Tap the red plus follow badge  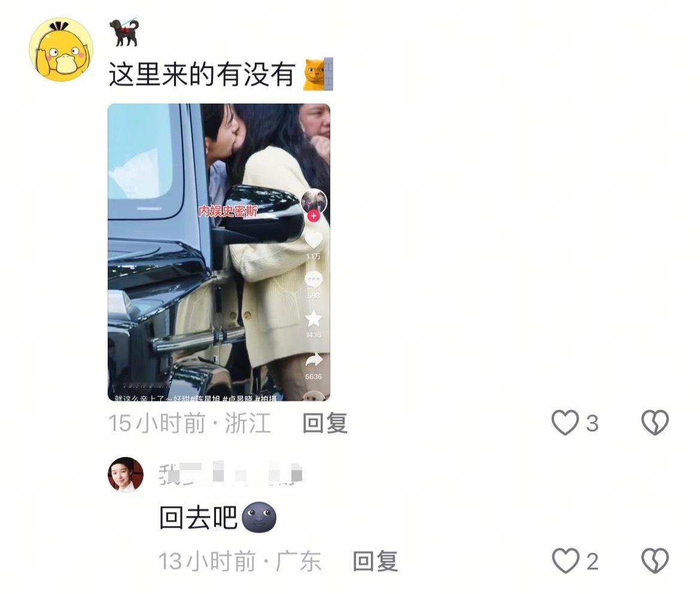pyautogui.click(x=314, y=216)
